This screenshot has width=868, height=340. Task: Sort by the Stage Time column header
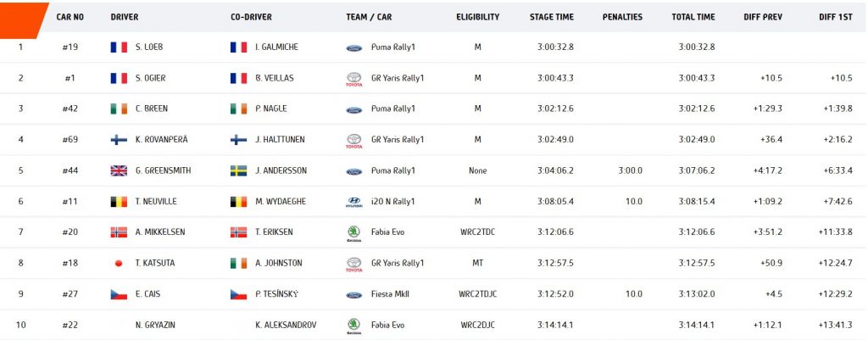point(551,17)
